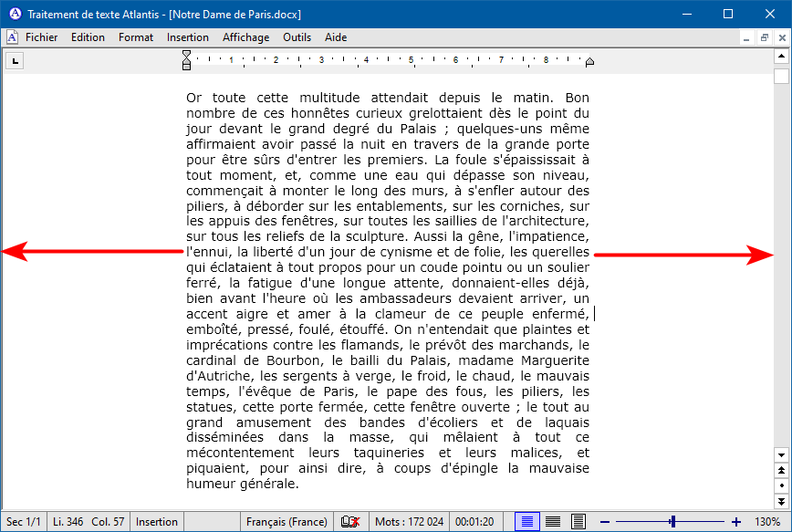
Task: Open the Outils menu
Action: (297, 37)
